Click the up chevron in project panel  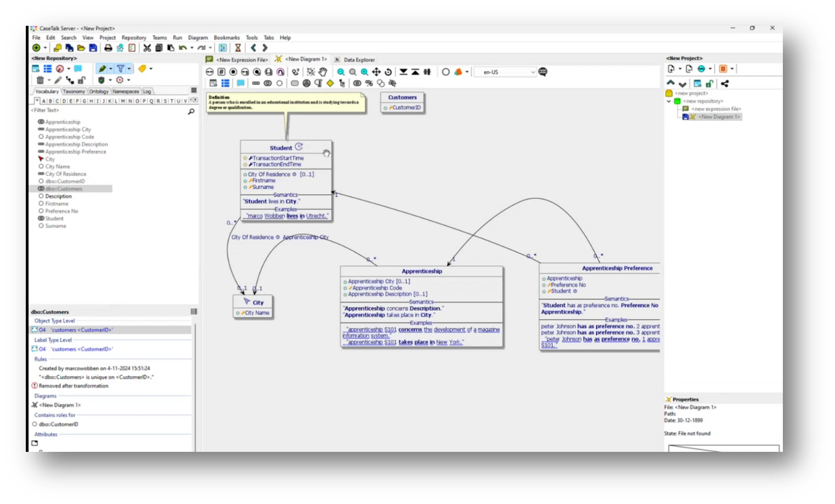(x=670, y=83)
